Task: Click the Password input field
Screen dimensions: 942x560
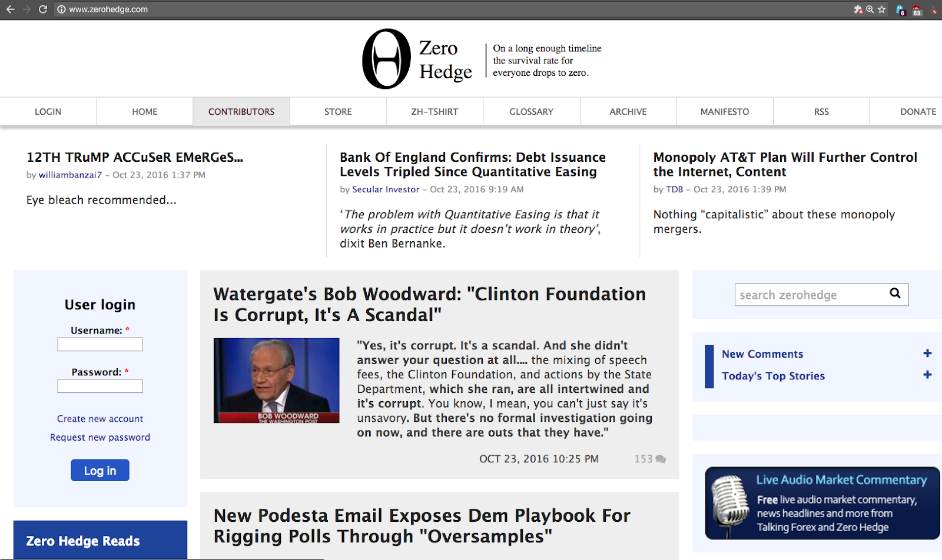Action: click(100, 386)
